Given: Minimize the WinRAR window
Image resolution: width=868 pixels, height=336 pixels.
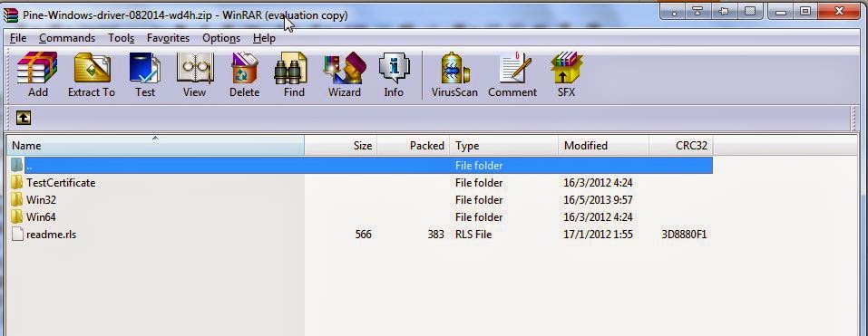Looking at the screenshot, I should pyautogui.click(x=782, y=11).
